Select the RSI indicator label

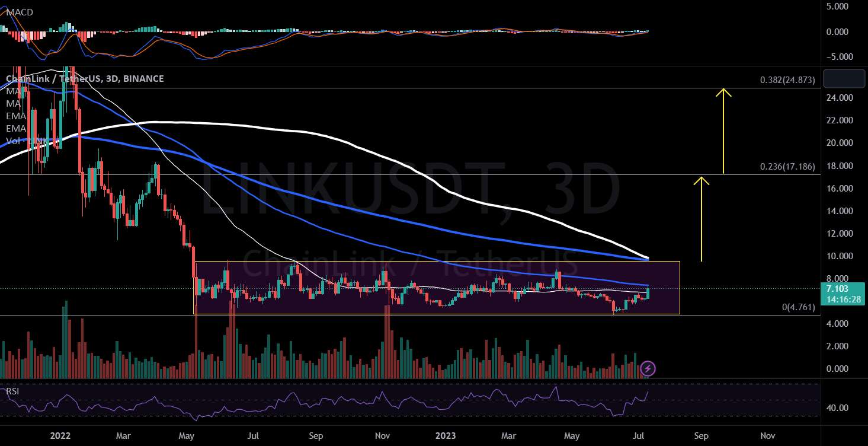[x=12, y=391]
